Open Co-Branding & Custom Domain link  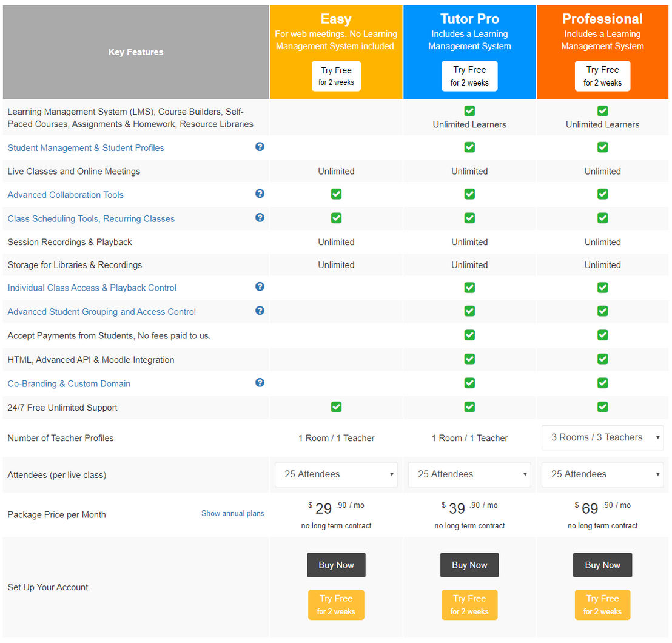click(69, 383)
